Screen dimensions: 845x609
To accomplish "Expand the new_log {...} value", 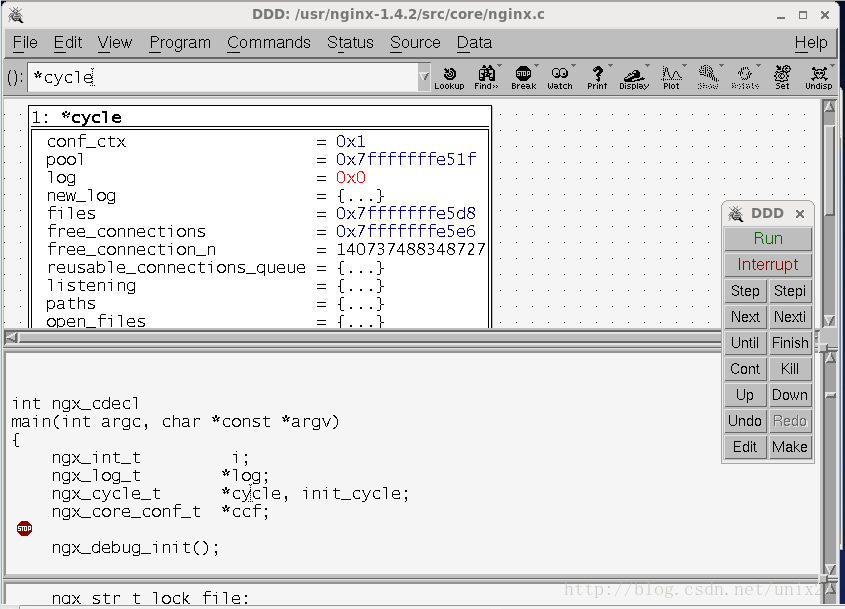I will click(361, 196).
